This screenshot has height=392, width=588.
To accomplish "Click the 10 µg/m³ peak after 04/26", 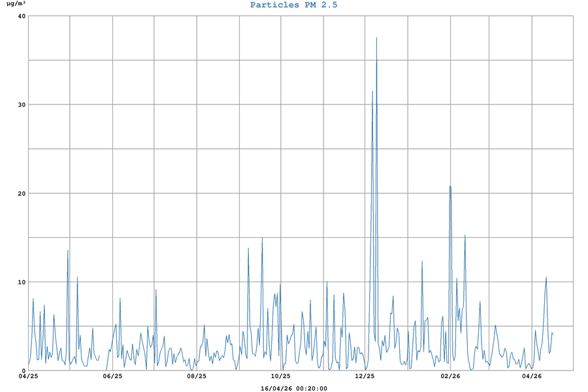I will coord(546,278).
